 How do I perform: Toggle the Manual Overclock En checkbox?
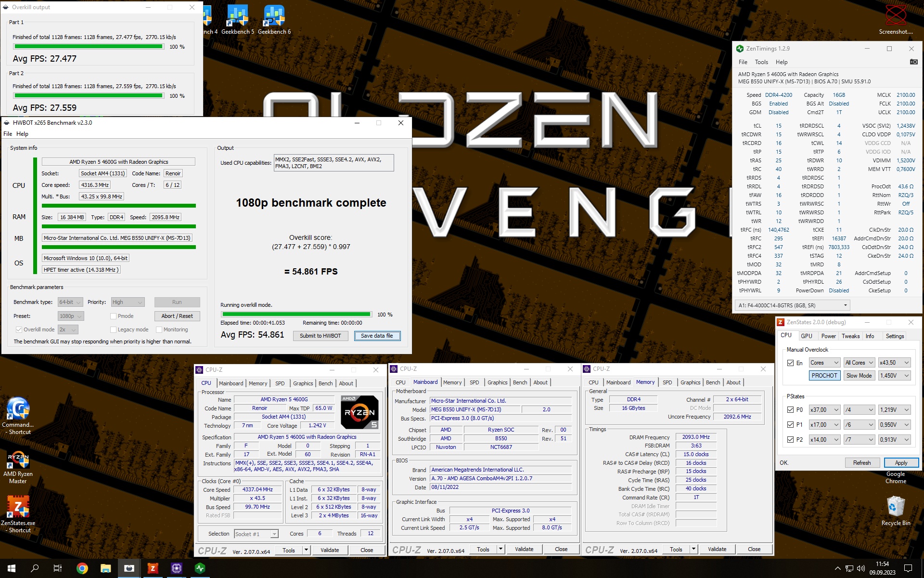790,363
